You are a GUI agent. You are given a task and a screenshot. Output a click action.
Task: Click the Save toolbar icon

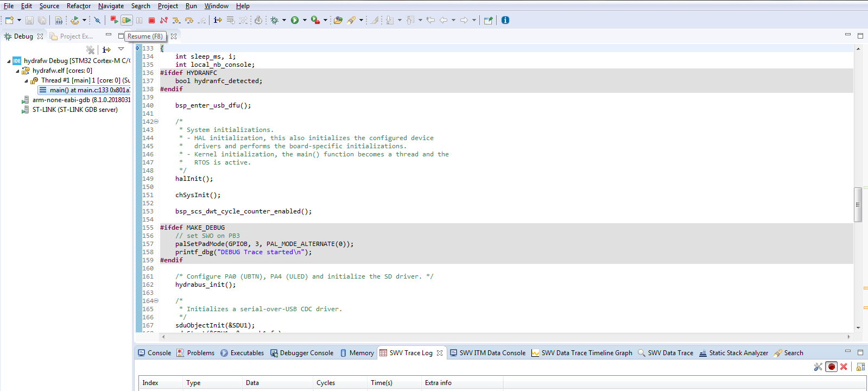30,20
